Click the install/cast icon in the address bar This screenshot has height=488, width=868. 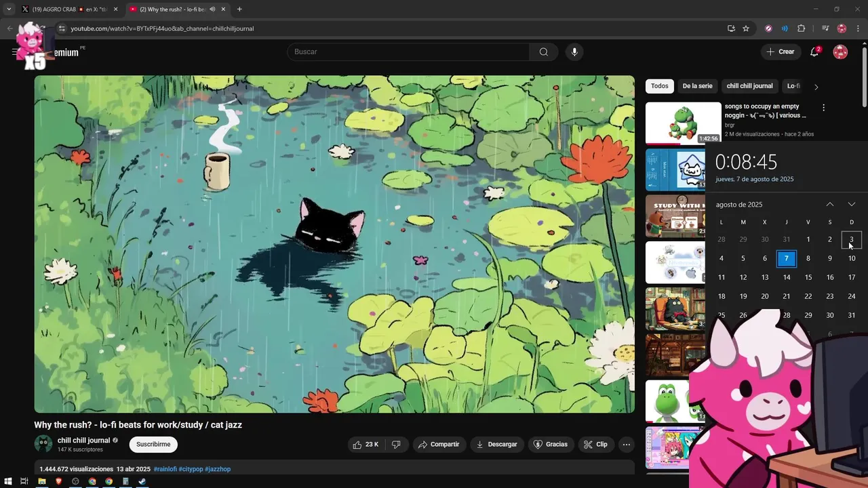coord(731,28)
